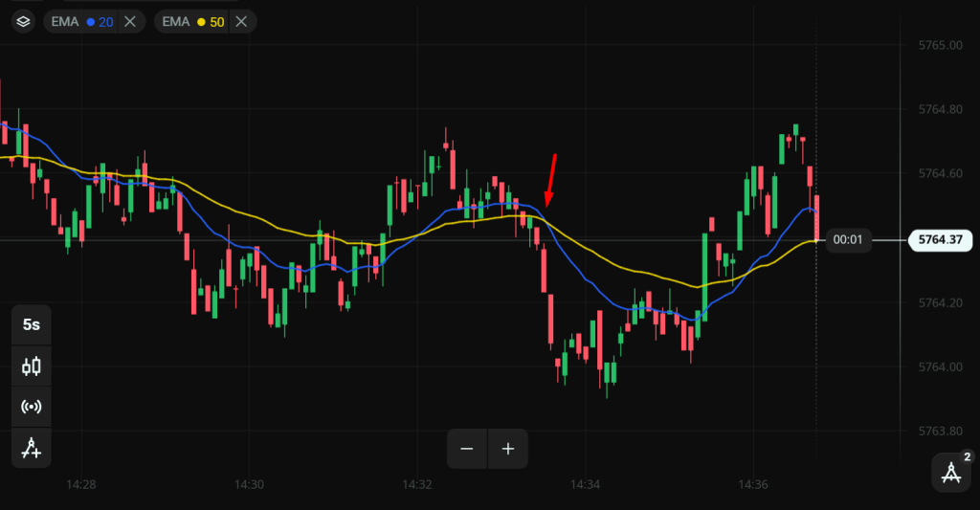
Task: Zoom out the chart with minus
Action: [x=467, y=449]
